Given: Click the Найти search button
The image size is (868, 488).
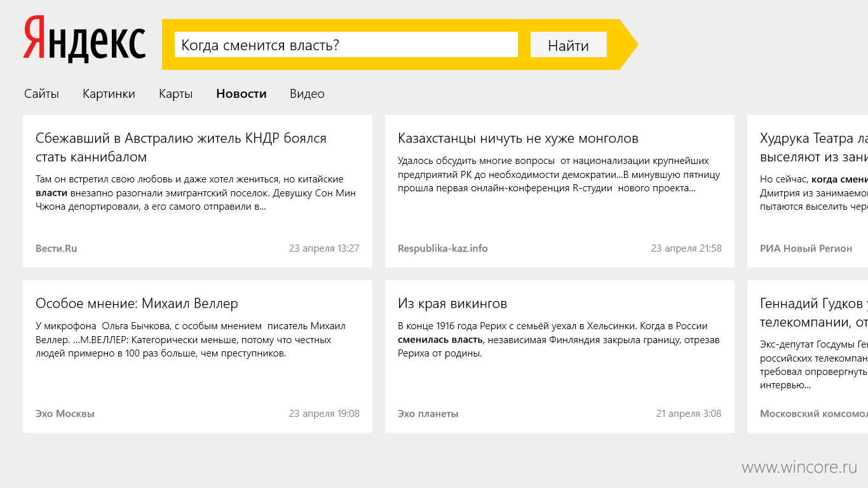Looking at the screenshot, I should coord(569,44).
